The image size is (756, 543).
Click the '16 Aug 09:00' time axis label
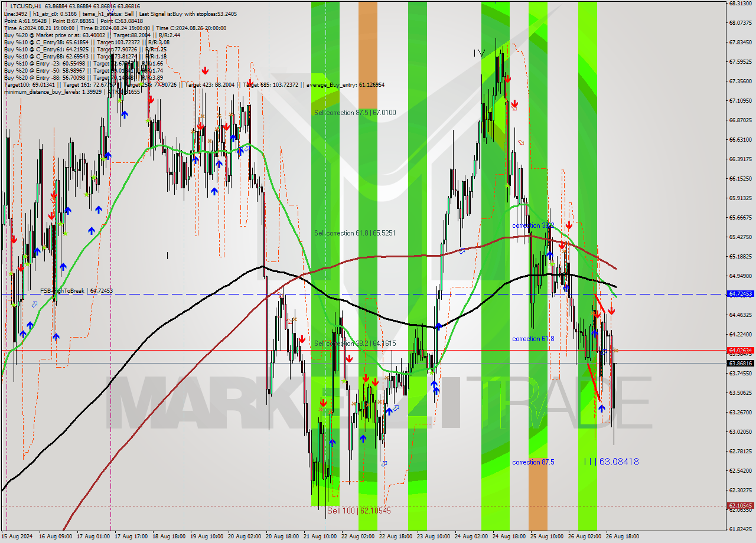point(56,537)
